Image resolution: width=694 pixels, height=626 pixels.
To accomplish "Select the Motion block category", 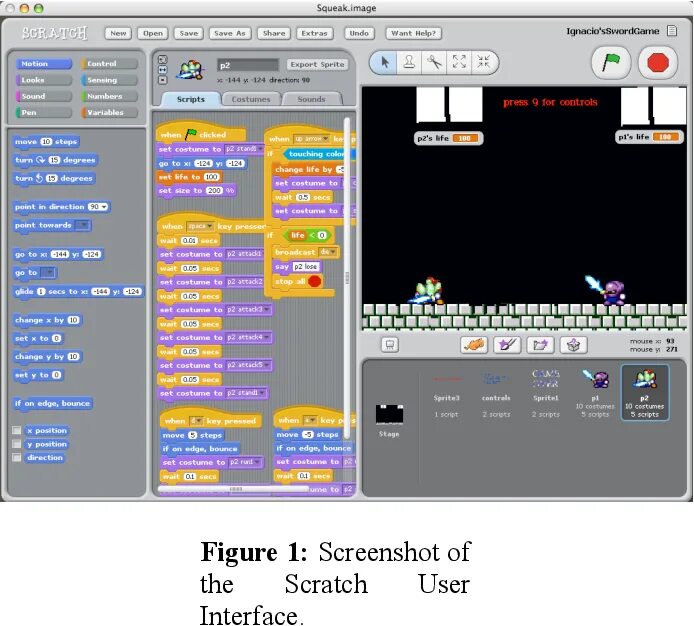I will click(43, 64).
